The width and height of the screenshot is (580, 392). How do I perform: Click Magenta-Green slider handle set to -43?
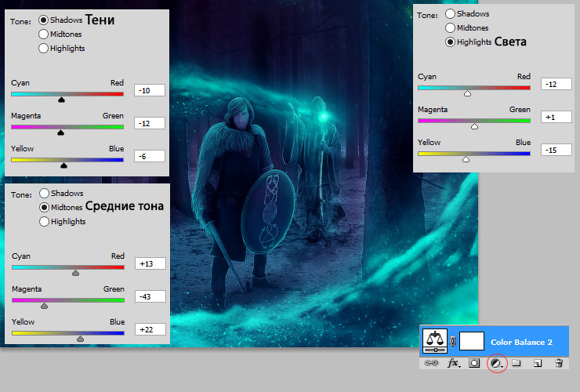click(45, 306)
